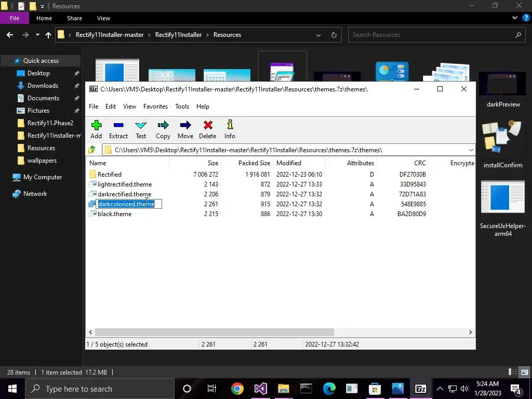The width and height of the screenshot is (532, 399).
Task: Expand Explorer address bar history dropdown
Action: [318, 35]
